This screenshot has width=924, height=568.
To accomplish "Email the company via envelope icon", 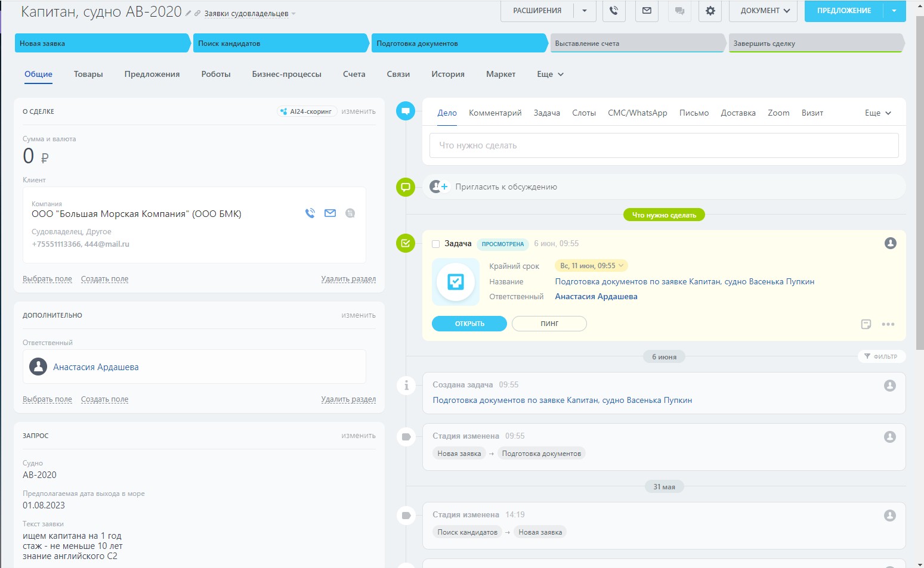I will pyautogui.click(x=330, y=213).
